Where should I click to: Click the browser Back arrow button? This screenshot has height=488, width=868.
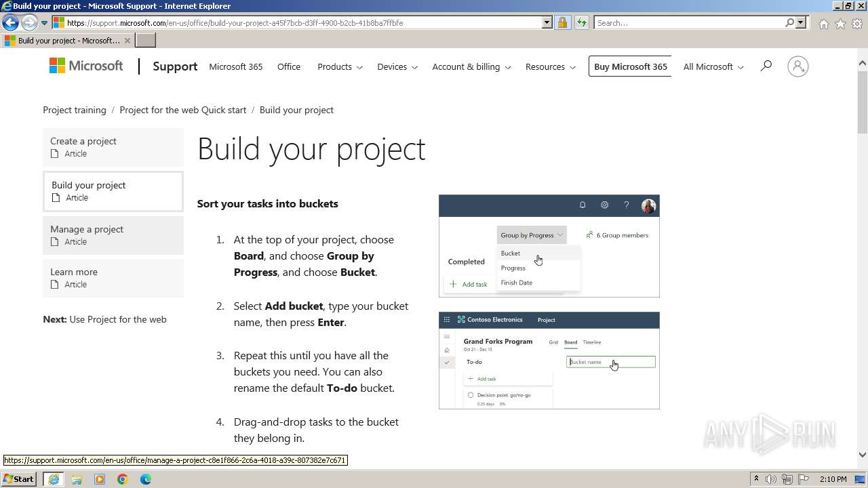tap(10, 22)
